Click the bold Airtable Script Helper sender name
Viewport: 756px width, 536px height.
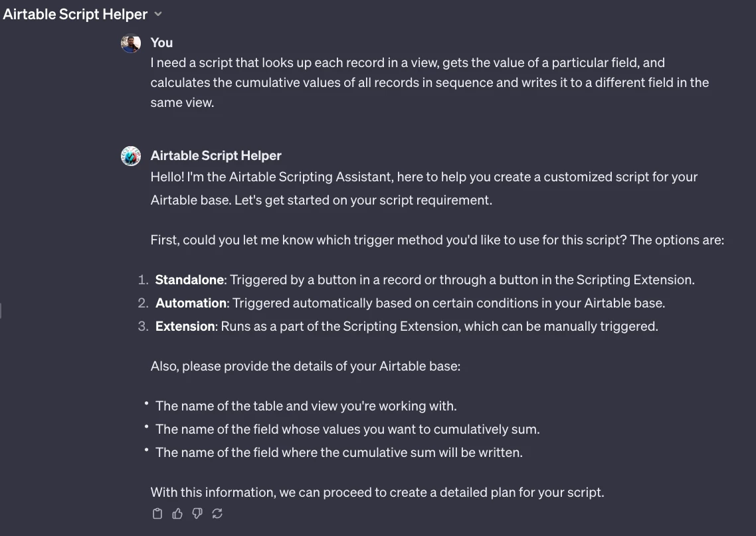(x=216, y=155)
